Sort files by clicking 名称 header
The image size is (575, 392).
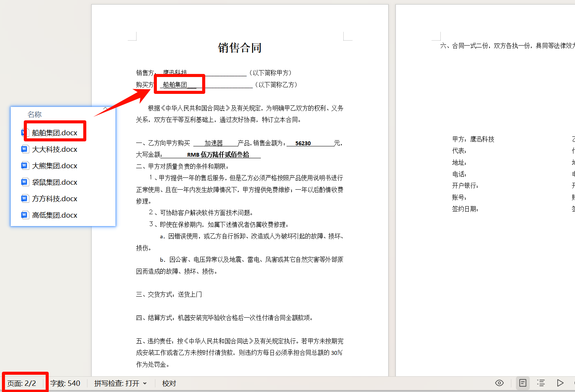click(34, 114)
